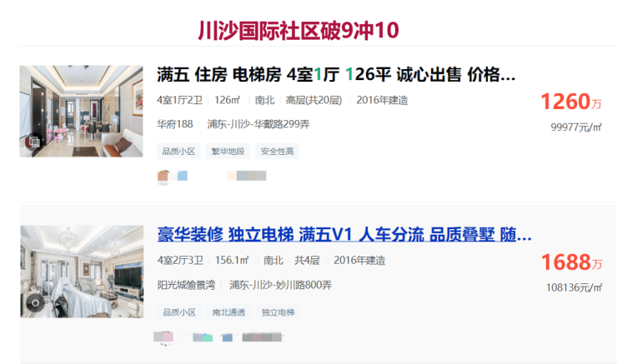The image size is (617, 364).
Task: Open the 360 panorama icon on second listing photo
Action: pos(35,302)
